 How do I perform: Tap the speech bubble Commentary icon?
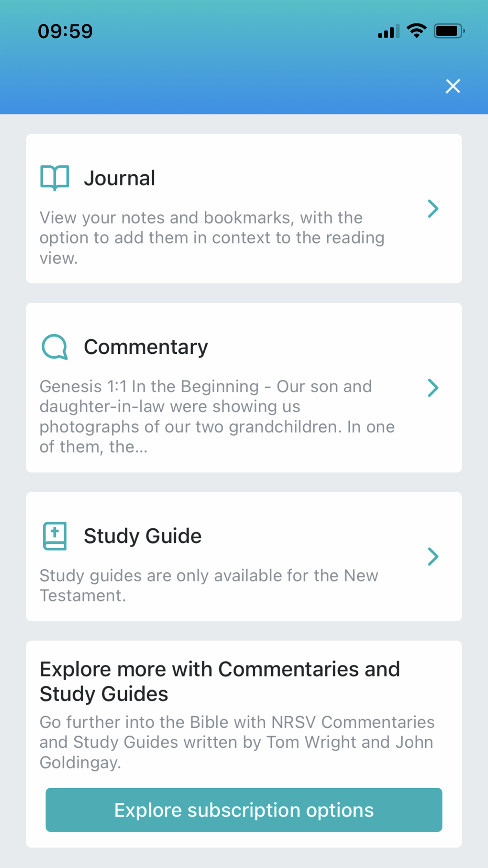tap(55, 347)
